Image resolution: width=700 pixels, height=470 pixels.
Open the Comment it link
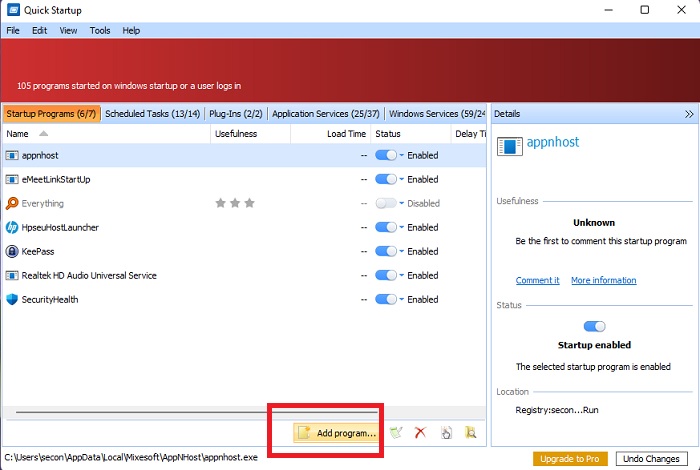[x=538, y=280]
